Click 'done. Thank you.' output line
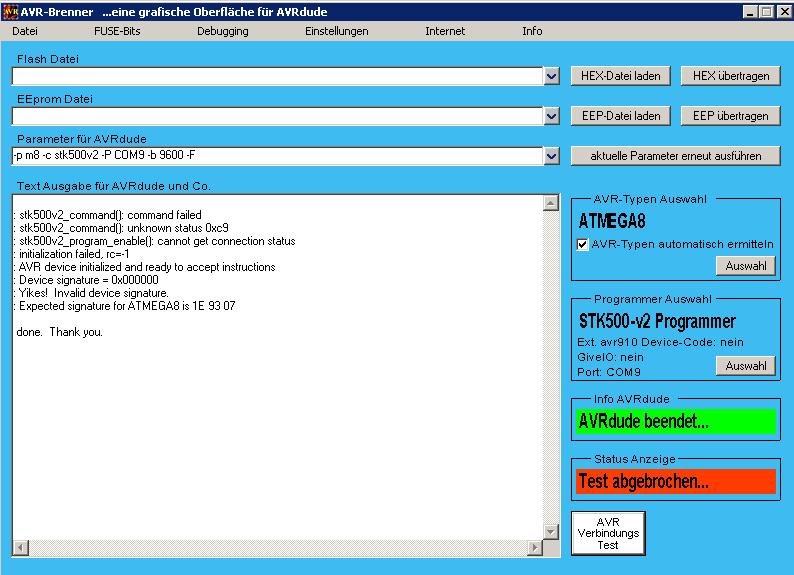 coord(59,333)
